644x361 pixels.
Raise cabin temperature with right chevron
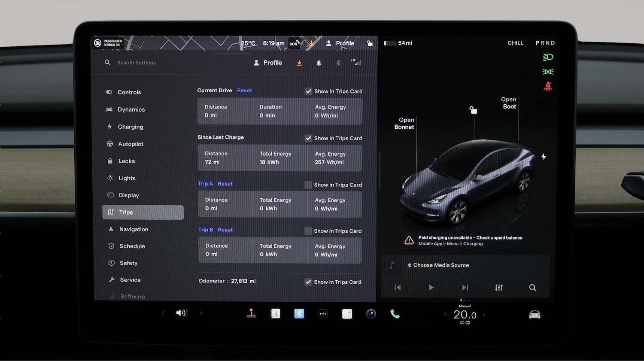coord(484,315)
